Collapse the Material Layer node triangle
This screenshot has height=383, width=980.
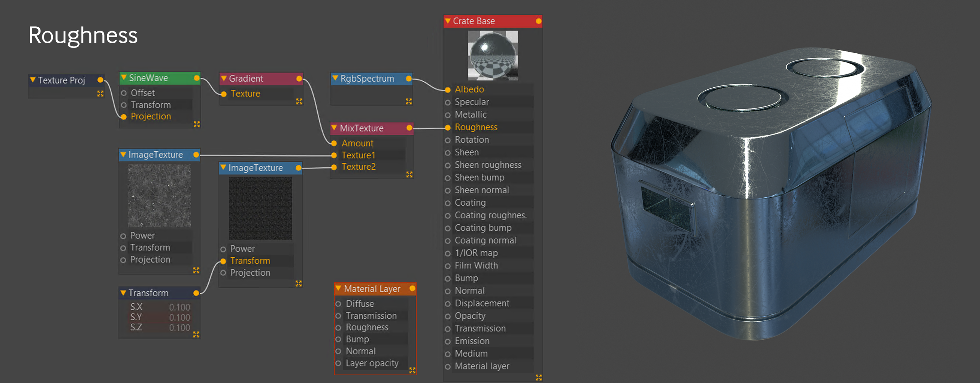point(338,288)
